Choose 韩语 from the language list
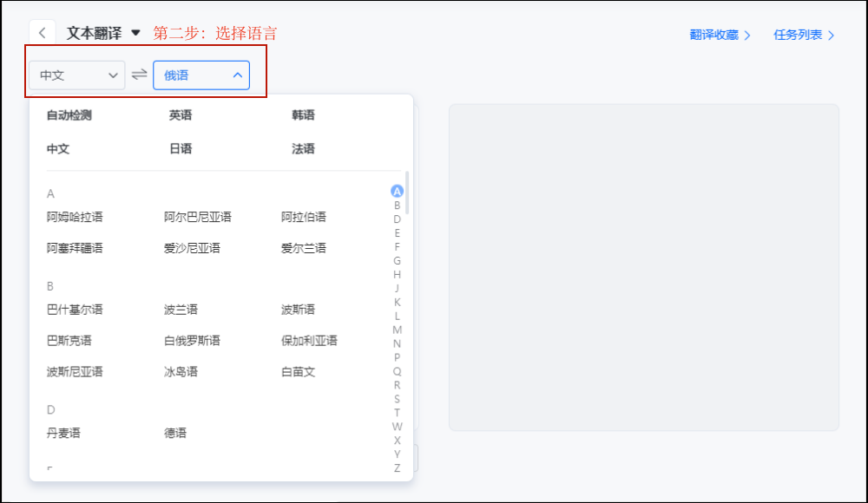The image size is (868, 503). pyautogui.click(x=303, y=115)
